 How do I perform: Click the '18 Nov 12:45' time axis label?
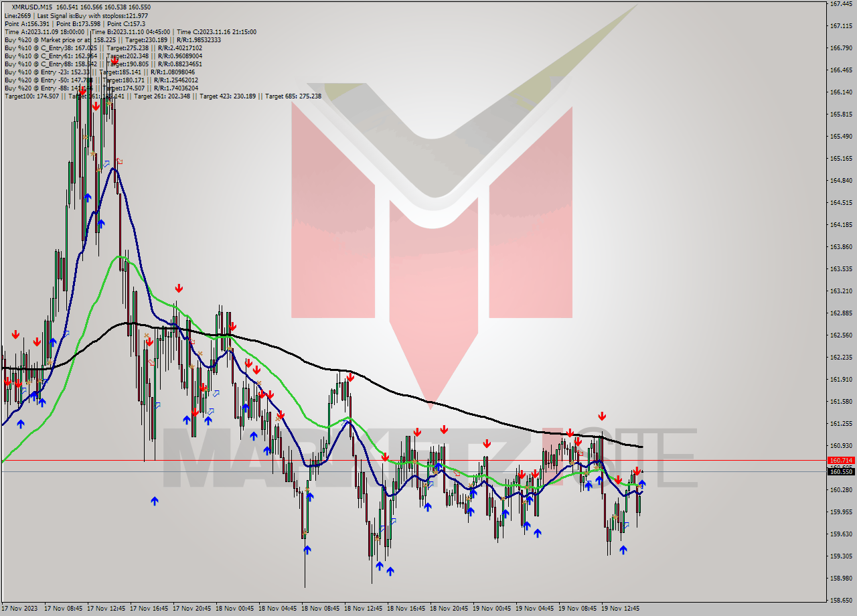tap(364, 609)
